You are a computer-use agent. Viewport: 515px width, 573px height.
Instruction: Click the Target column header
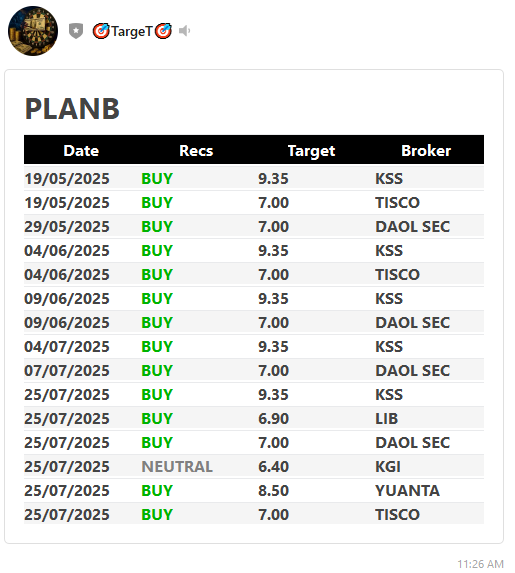click(x=311, y=151)
